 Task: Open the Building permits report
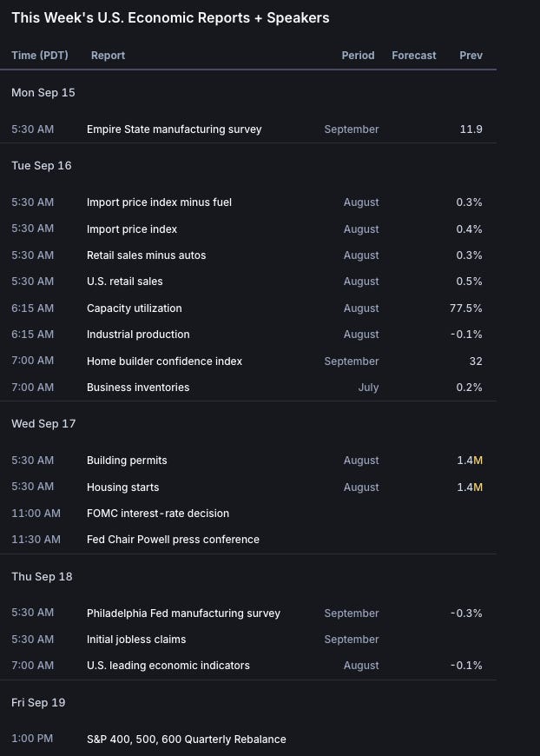click(127, 461)
